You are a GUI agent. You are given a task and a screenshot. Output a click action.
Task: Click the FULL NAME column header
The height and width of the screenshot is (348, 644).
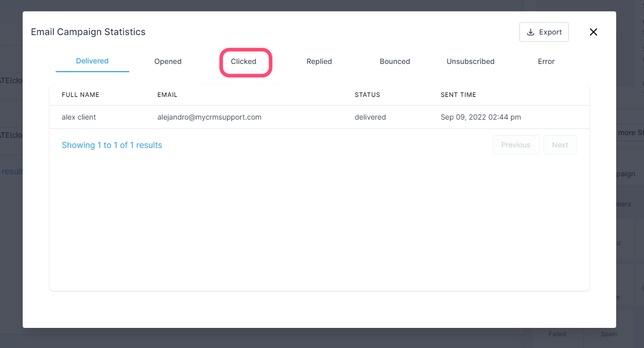(80, 95)
